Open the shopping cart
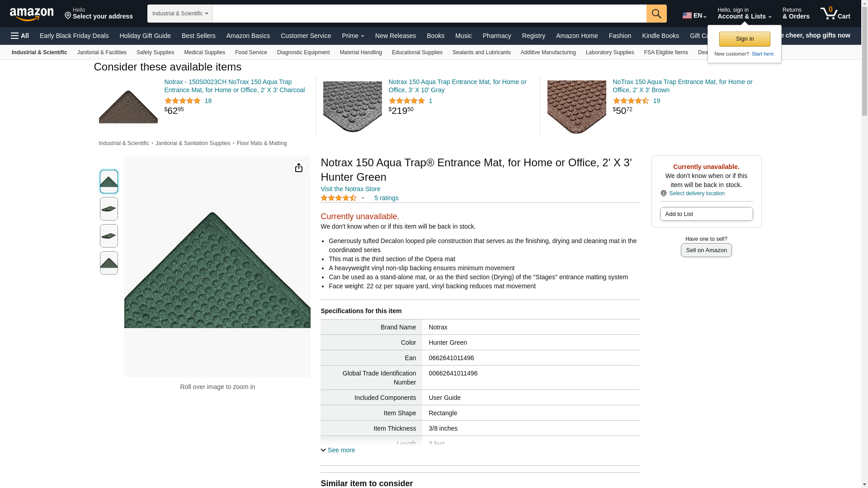The image size is (868, 488). click(x=835, y=14)
